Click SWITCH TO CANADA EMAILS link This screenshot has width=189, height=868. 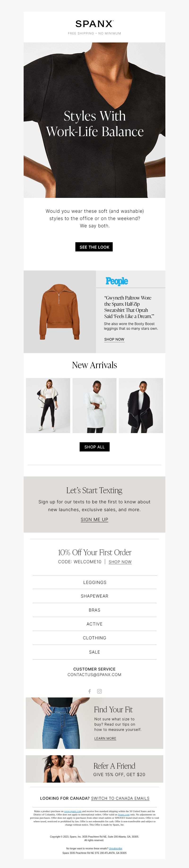coord(120,798)
